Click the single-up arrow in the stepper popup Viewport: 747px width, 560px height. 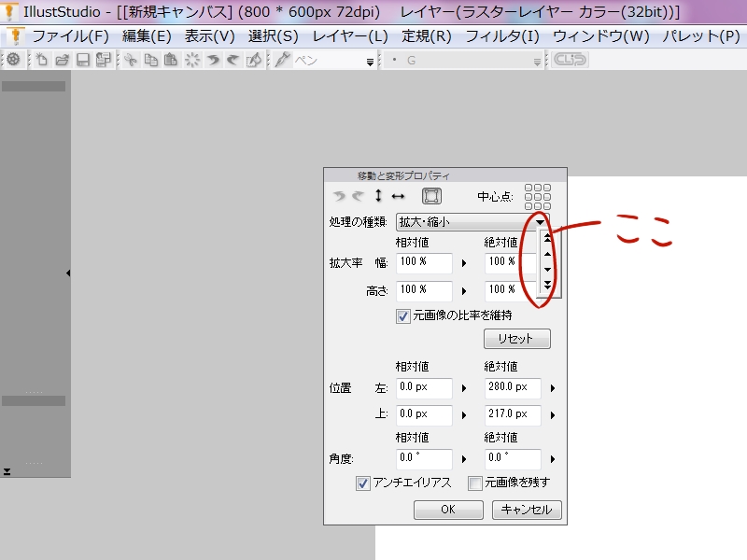coord(547,254)
